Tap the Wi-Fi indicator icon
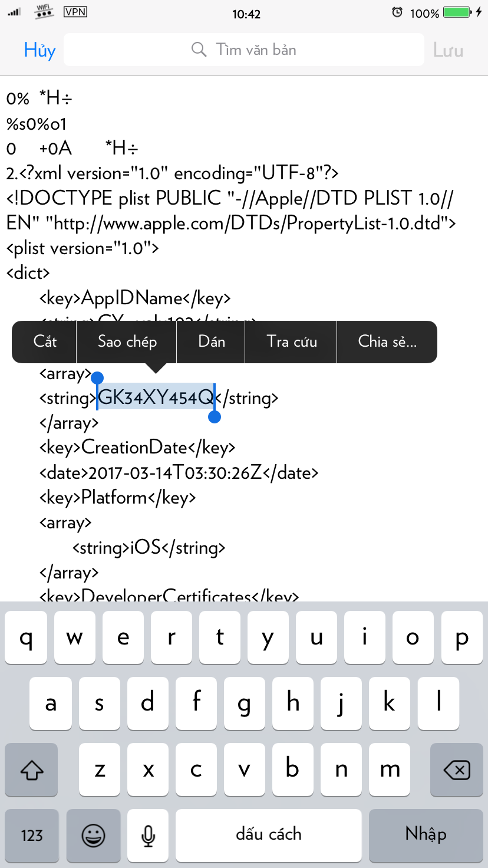This screenshot has height=868, width=488. coord(42,11)
